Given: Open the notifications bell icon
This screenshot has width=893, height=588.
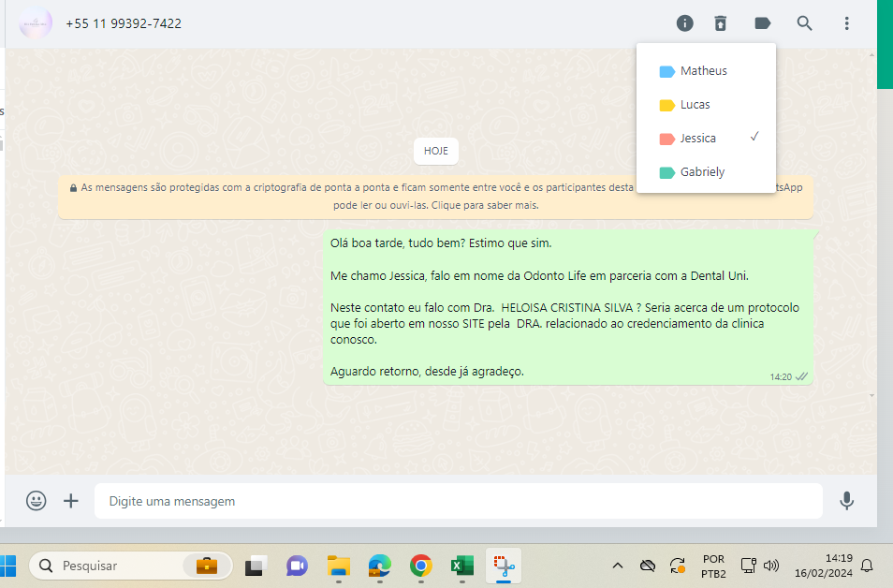Looking at the screenshot, I should [x=867, y=566].
